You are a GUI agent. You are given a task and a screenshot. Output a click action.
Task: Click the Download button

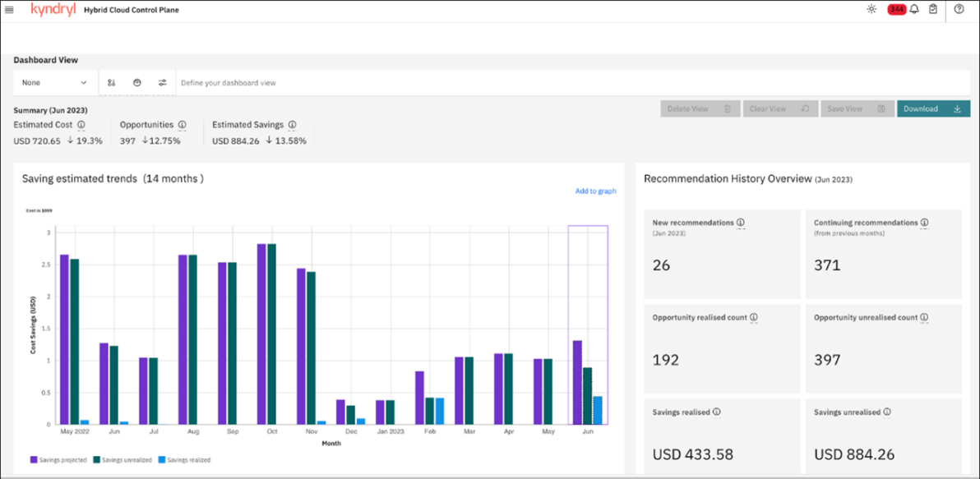coord(932,108)
